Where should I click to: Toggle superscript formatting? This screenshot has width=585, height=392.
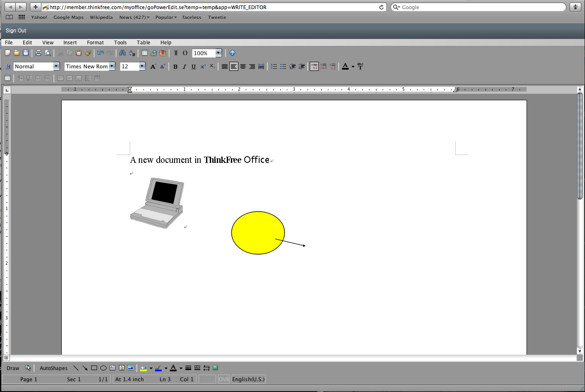click(203, 66)
